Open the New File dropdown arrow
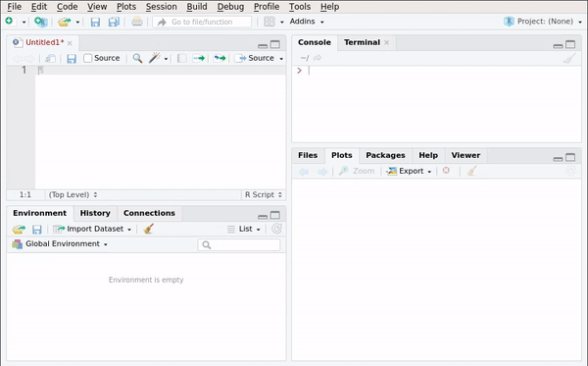 [x=24, y=22]
